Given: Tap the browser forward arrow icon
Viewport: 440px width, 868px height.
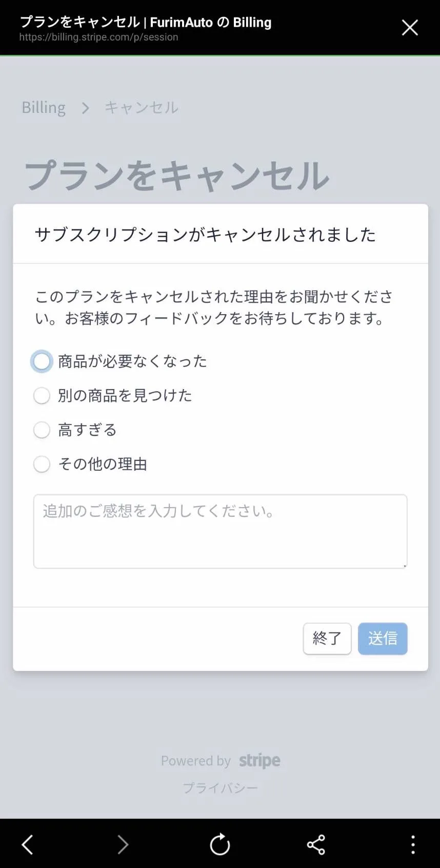Looking at the screenshot, I should 123,844.
